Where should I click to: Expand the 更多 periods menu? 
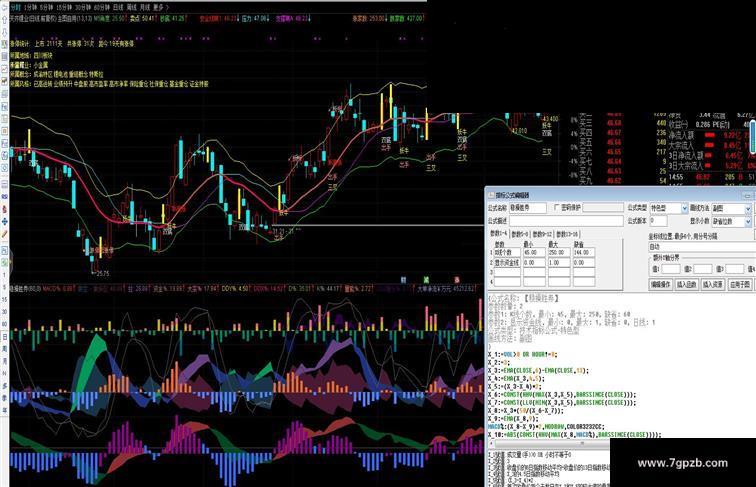coord(160,8)
